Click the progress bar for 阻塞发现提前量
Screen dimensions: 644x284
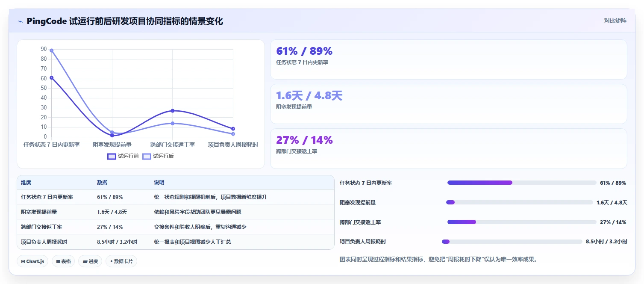coord(520,202)
